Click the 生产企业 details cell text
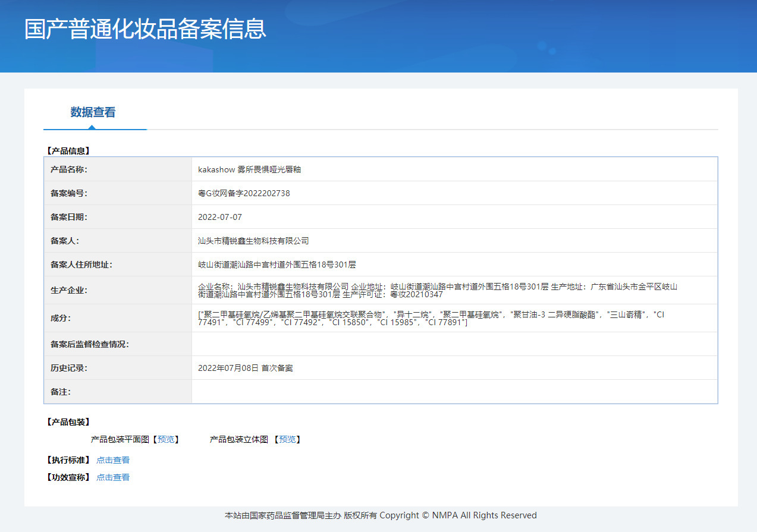This screenshot has width=757, height=532. [x=437, y=290]
